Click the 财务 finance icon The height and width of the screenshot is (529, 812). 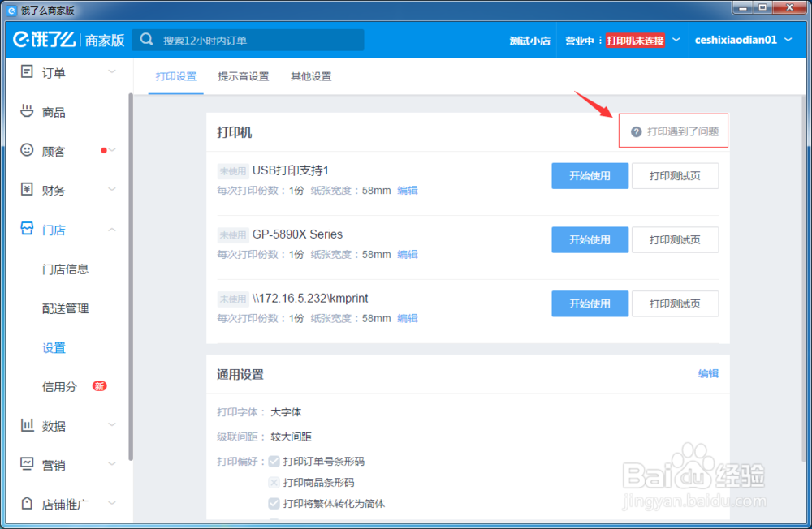pyautogui.click(x=27, y=189)
